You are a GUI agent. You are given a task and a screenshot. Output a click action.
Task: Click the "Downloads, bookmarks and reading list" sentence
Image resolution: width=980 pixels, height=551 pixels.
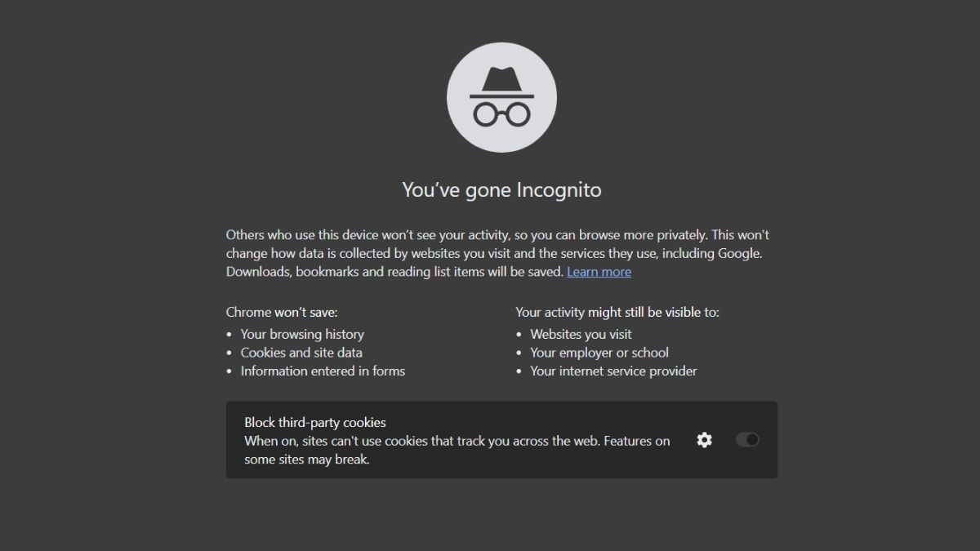(395, 272)
